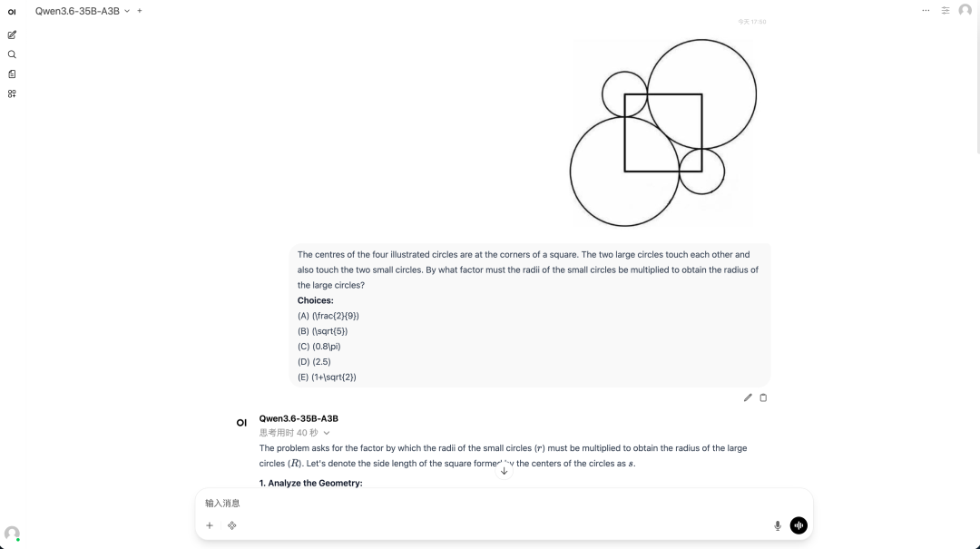
Task: Open the top-right user avatar menu
Action: [965, 11]
